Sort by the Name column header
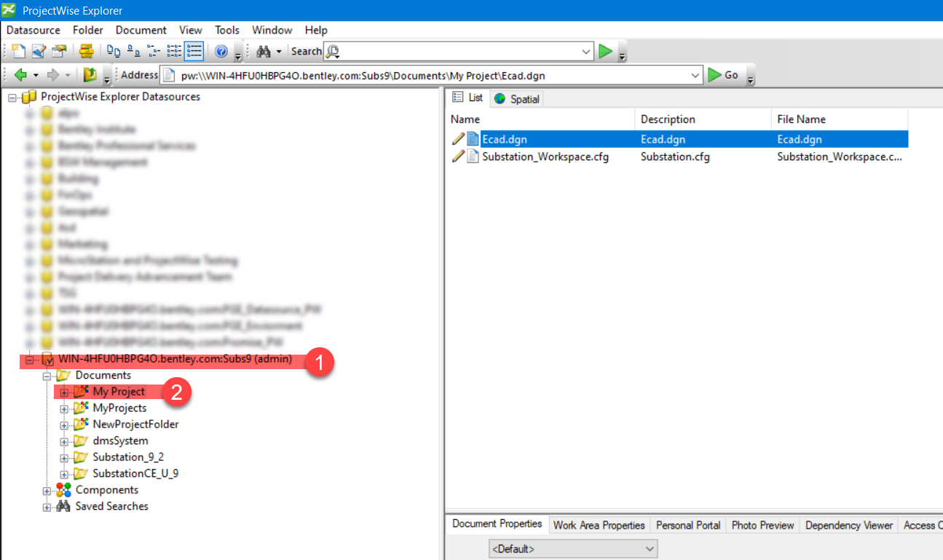The width and height of the screenshot is (943, 560). [x=540, y=119]
